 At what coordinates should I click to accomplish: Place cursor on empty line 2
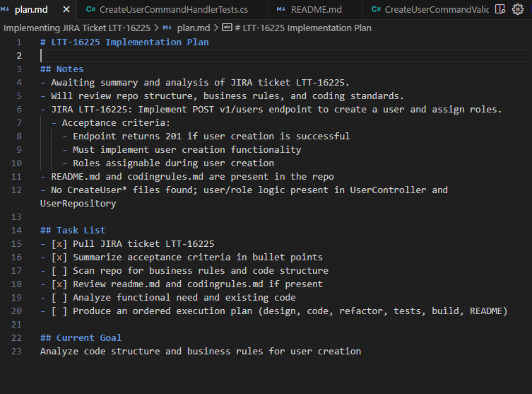point(141,56)
